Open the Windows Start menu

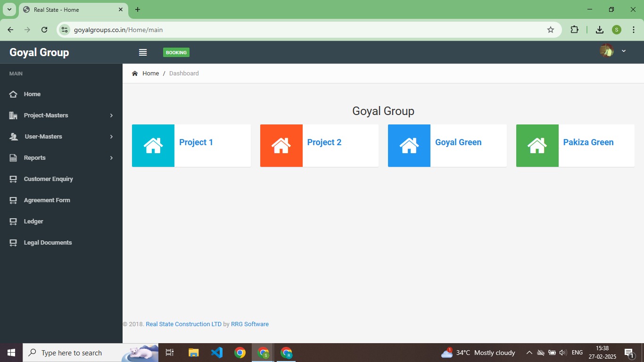click(11, 353)
